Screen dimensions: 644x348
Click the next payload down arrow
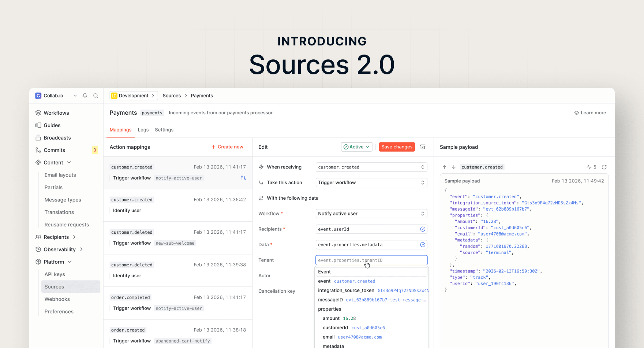pyautogui.click(x=454, y=167)
